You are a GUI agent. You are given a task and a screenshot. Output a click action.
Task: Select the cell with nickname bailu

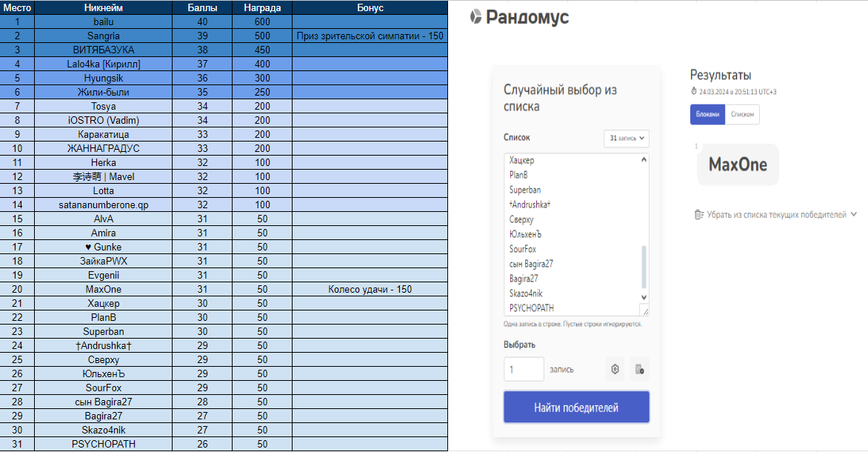click(x=103, y=21)
